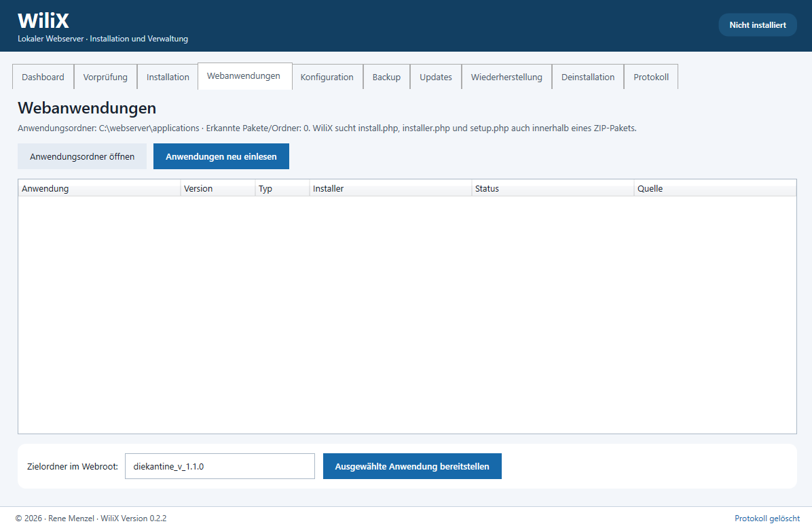Image resolution: width=812 pixels, height=528 pixels.
Task: Sort by the Installer column header
Action: (390, 189)
